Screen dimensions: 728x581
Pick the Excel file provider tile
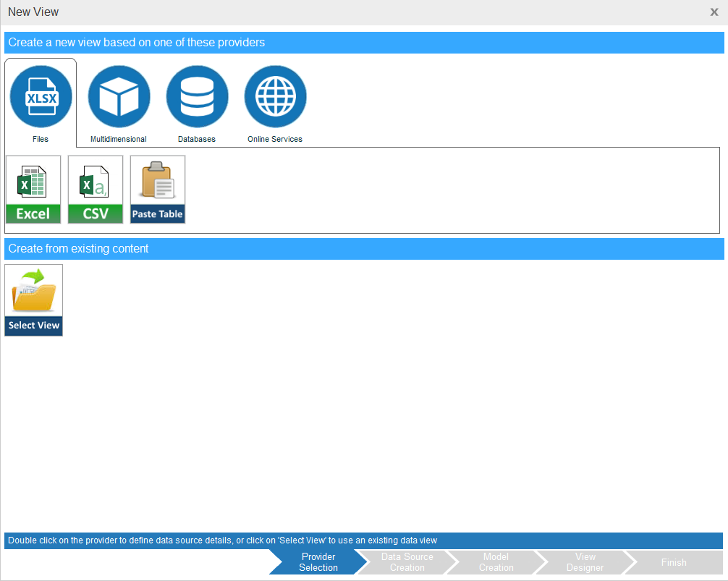tap(33, 190)
